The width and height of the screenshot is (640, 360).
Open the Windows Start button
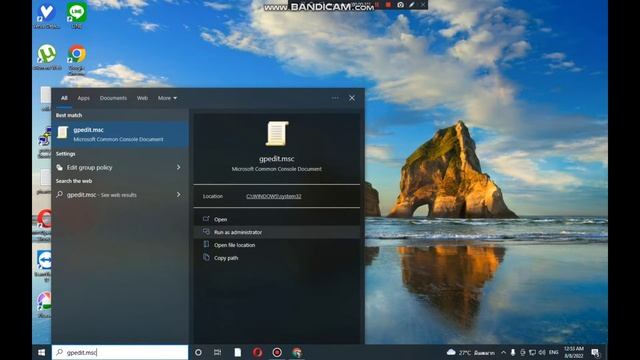[x=42, y=352]
